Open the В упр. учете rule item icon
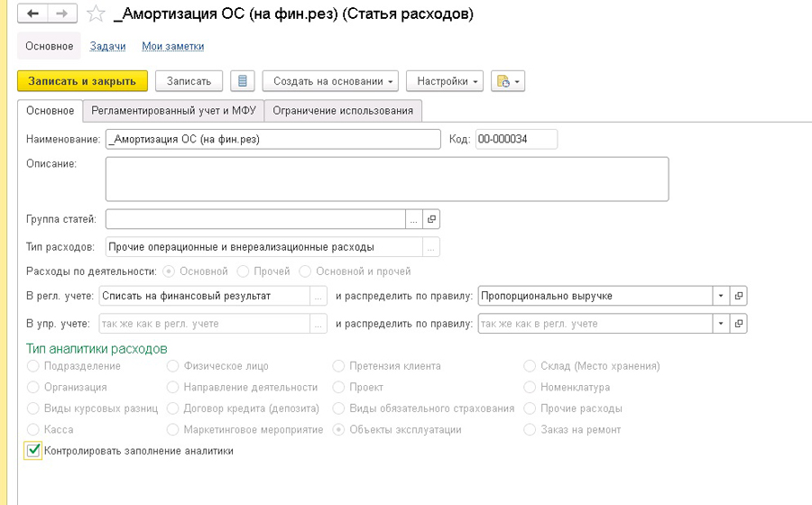This screenshot has height=505, width=812. click(738, 324)
